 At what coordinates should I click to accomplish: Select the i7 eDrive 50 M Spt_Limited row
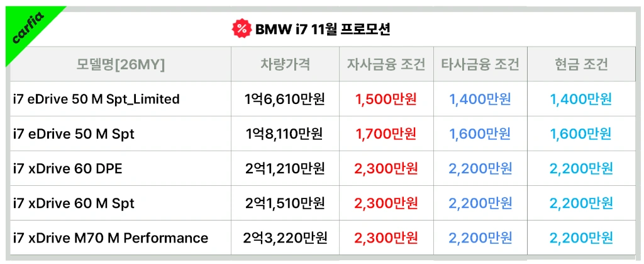[323, 99]
